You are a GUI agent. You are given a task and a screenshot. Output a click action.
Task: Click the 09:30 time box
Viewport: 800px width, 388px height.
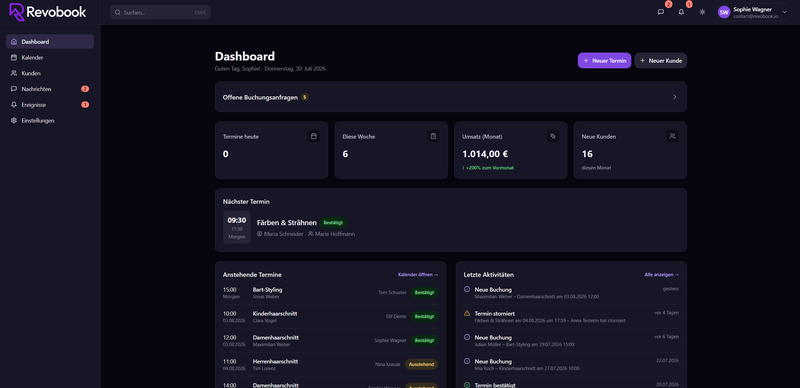[237, 227]
